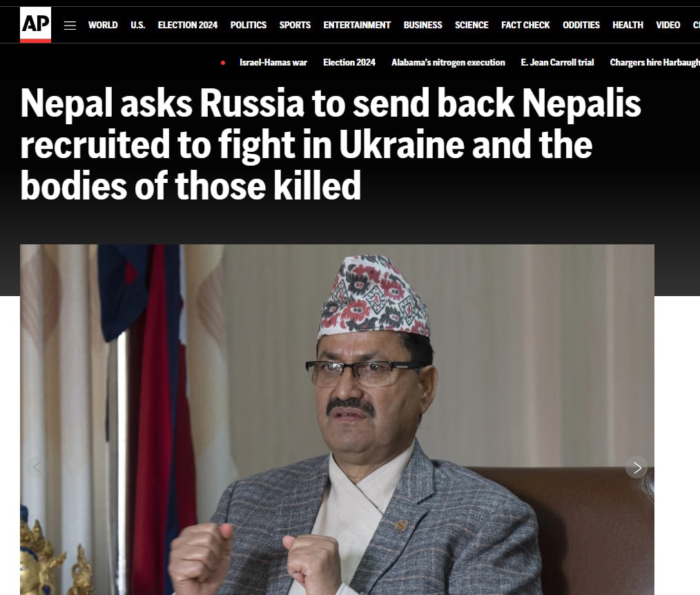Select the Oddities menu item
This screenshot has width=700, height=595.
581,25
